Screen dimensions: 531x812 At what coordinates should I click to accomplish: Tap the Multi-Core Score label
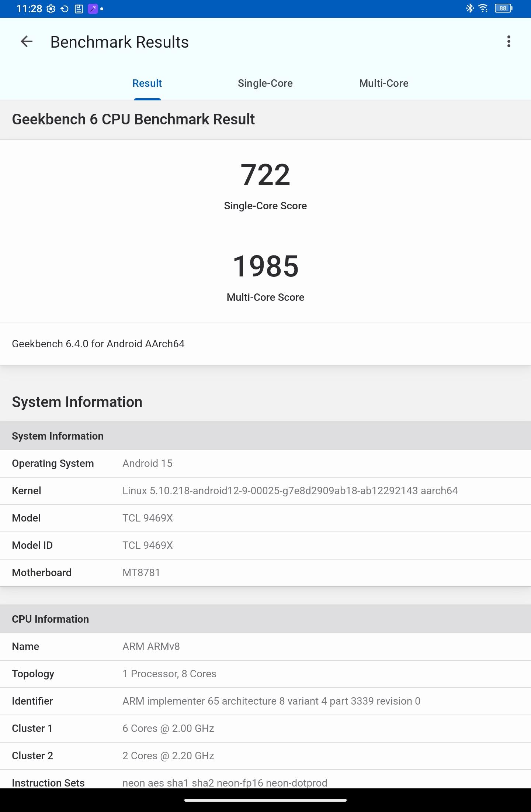(x=265, y=297)
